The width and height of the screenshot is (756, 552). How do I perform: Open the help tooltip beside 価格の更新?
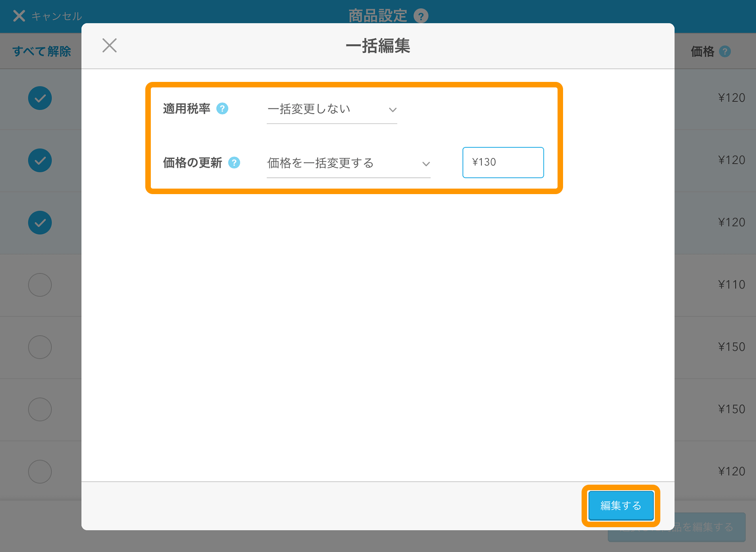click(235, 163)
